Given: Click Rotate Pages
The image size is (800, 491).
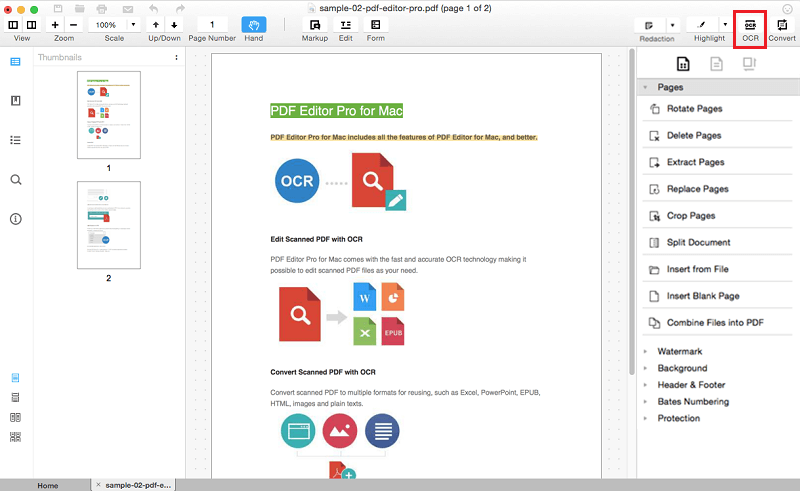Looking at the screenshot, I should tap(717, 109).
